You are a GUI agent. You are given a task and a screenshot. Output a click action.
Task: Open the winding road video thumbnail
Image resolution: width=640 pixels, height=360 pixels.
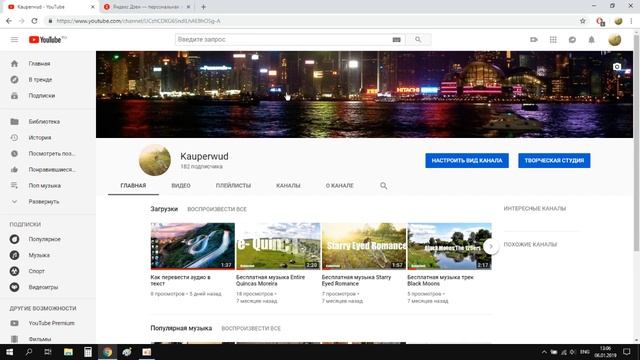[x=193, y=246]
